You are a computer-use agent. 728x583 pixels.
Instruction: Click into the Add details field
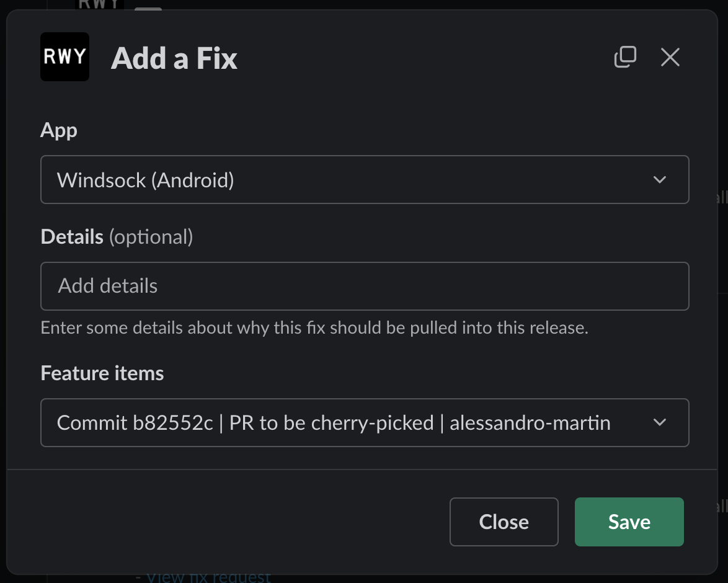[365, 286]
